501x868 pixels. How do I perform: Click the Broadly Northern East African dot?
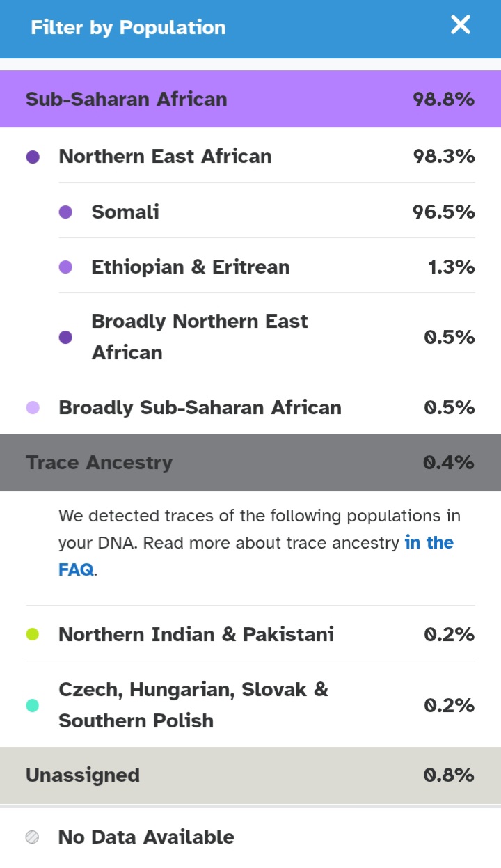(65, 338)
